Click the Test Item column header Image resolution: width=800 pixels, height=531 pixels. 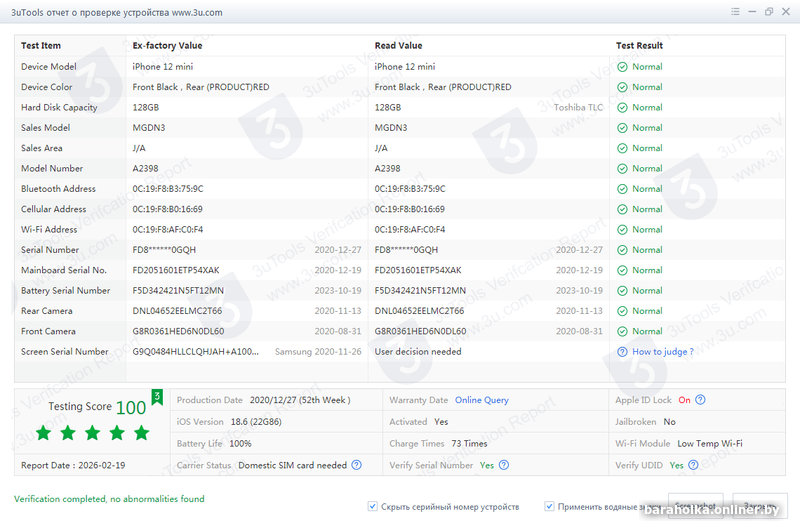click(x=41, y=46)
